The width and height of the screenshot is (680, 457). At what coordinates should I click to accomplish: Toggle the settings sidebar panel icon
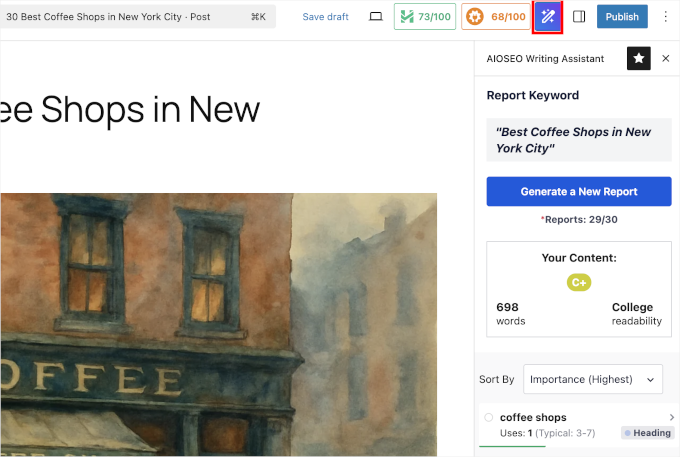(579, 17)
